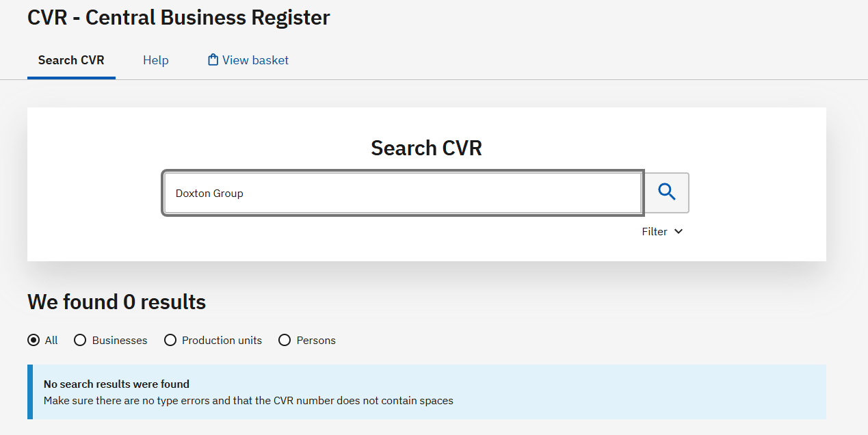
Task: Click the We found 0 results heading
Action: pyautogui.click(x=116, y=302)
